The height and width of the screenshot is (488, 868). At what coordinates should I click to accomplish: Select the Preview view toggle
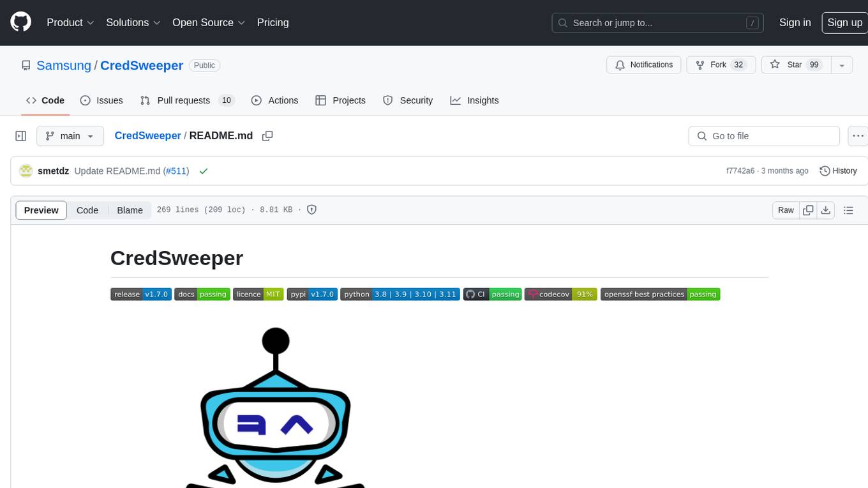pyautogui.click(x=41, y=210)
